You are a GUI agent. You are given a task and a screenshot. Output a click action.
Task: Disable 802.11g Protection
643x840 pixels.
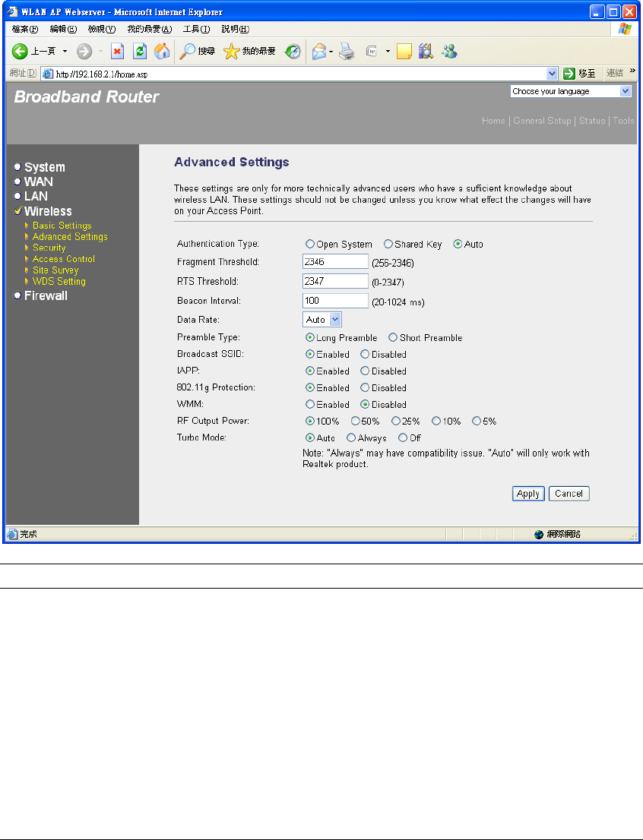(x=365, y=387)
